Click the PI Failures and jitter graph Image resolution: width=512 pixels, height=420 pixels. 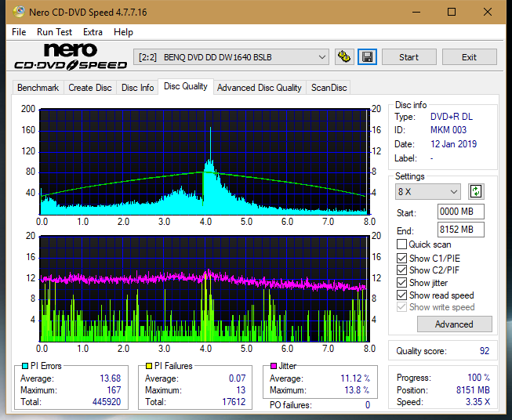pos(205,289)
